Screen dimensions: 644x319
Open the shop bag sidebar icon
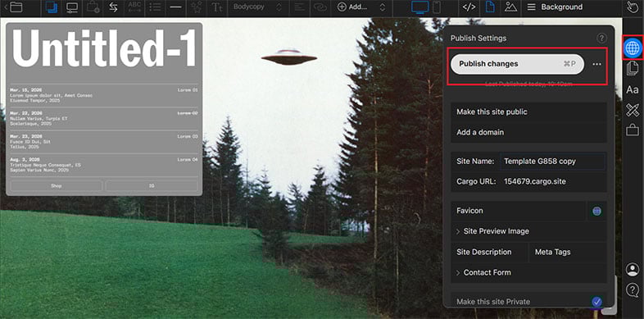point(633,130)
